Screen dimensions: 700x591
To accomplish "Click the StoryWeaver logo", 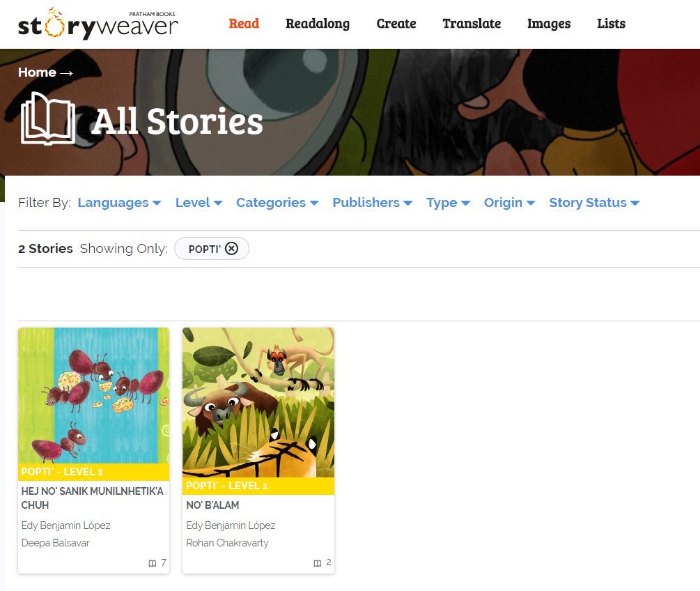I will (98, 24).
